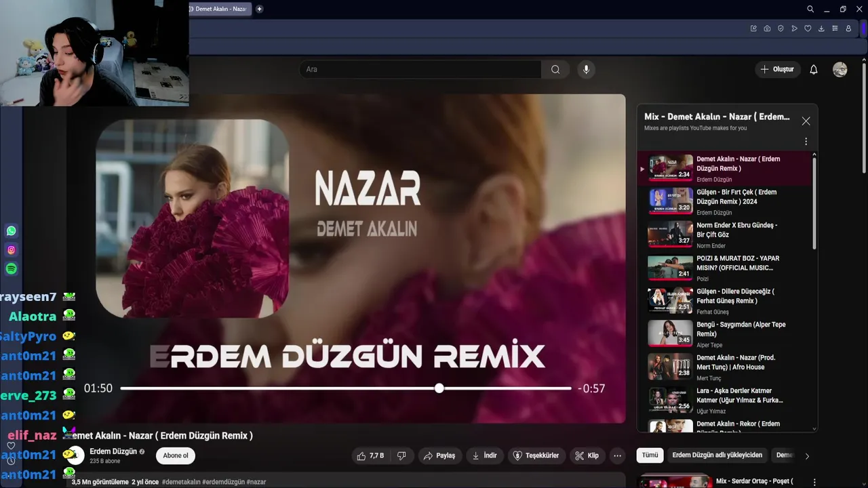
Task: Take a snapshot with the camera icon
Action: (767, 28)
